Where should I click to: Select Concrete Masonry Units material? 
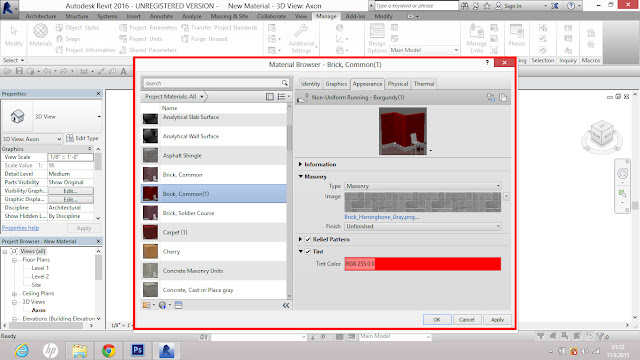click(x=214, y=271)
